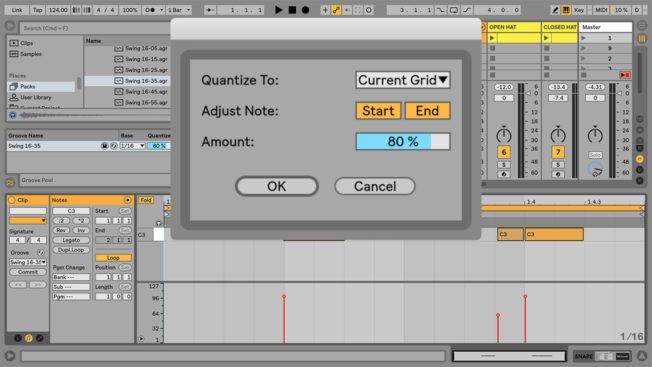Open the clip color dropdown

click(x=28, y=220)
